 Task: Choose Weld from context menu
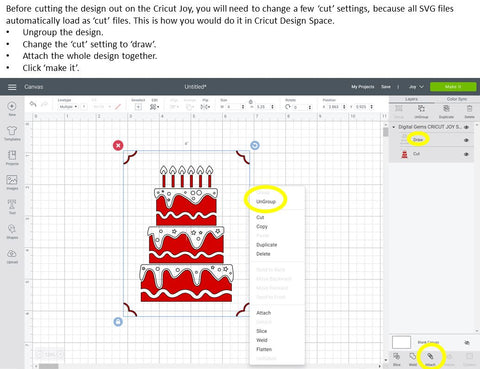coord(262,340)
